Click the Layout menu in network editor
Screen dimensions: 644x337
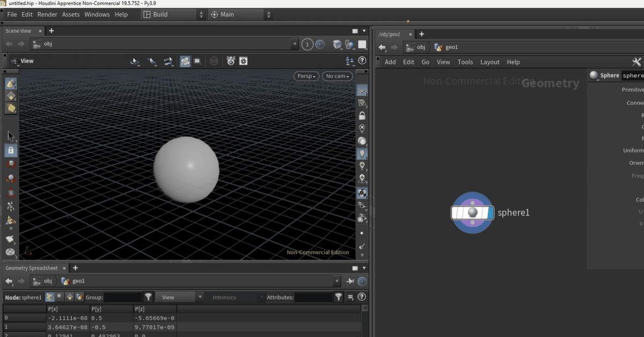(x=489, y=62)
